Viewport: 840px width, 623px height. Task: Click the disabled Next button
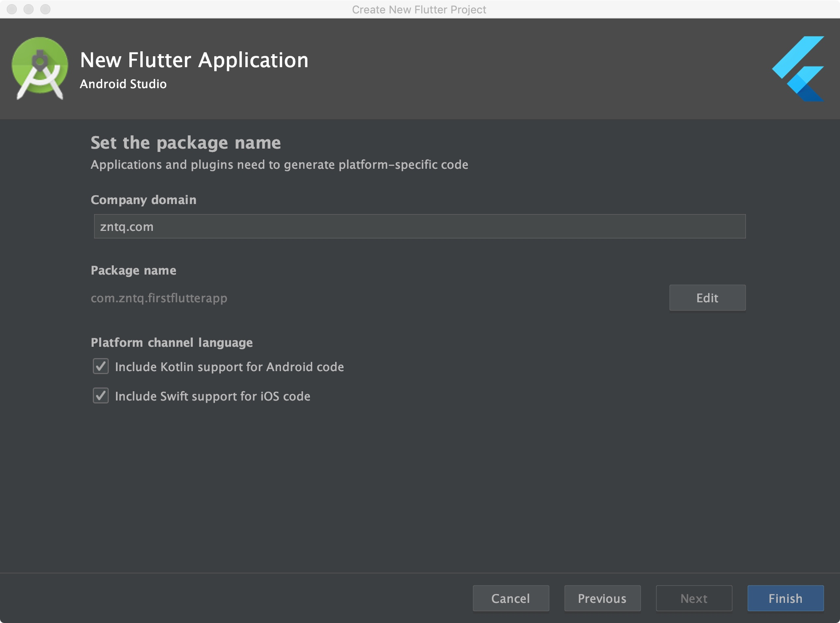click(694, 598)
